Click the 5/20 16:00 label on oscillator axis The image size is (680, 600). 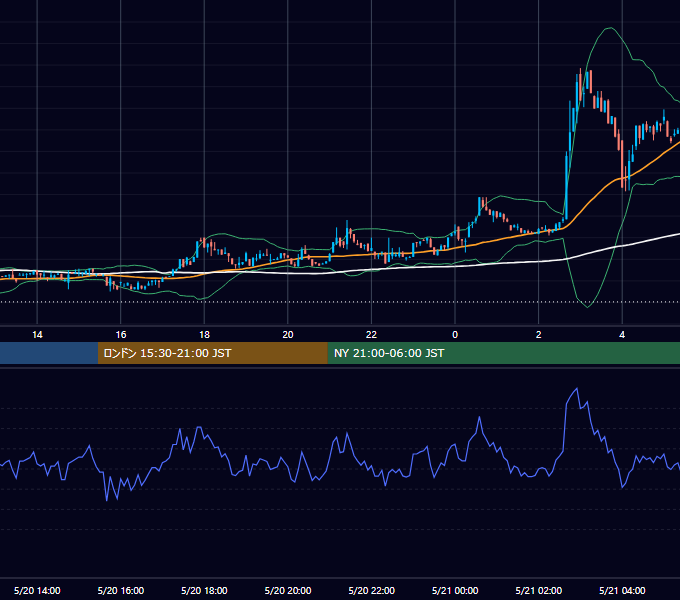(x=121, y=590)
